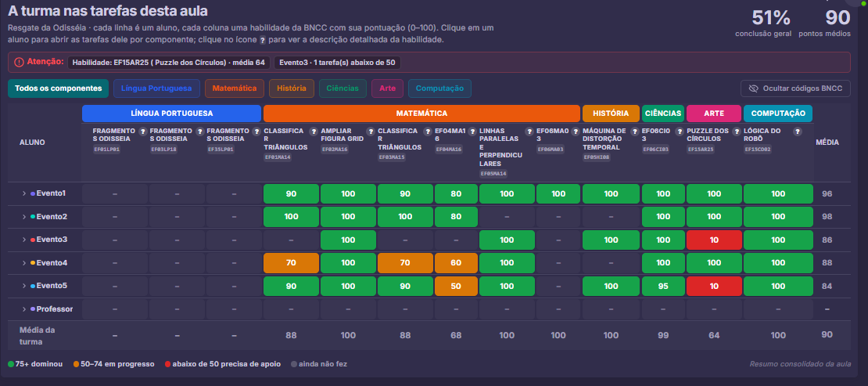Image resolution: width=868 pixels, height=386 pixels.
Task: Click Evento1 score 100 under EF06MA03
Action: pyautogui.click(x=558, y=193)
